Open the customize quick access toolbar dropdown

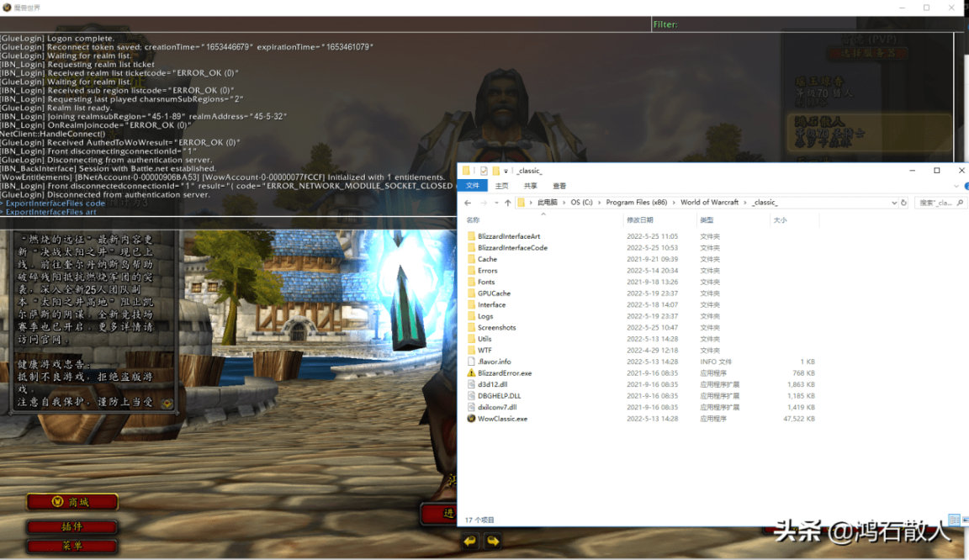pos(506,172)
